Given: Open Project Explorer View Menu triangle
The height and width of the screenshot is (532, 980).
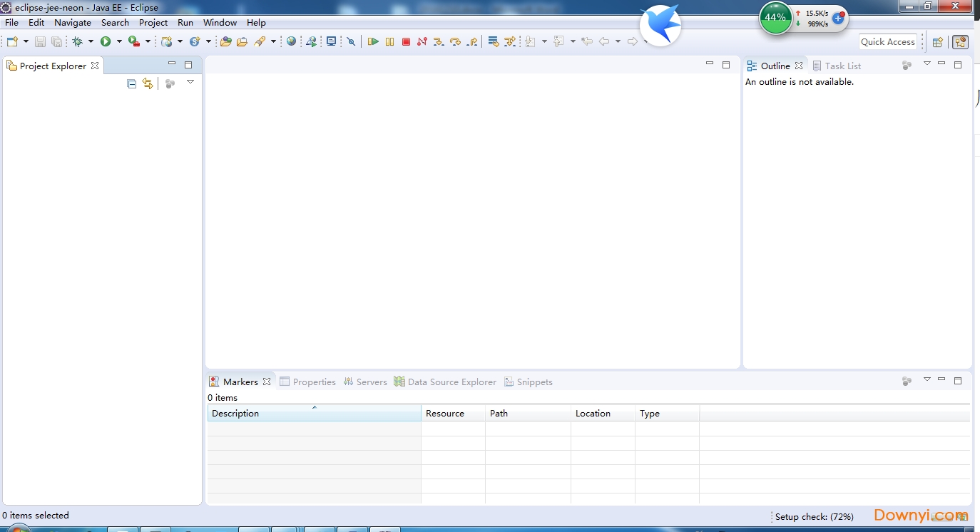Looking at the screenshot, I should (190, 82).
